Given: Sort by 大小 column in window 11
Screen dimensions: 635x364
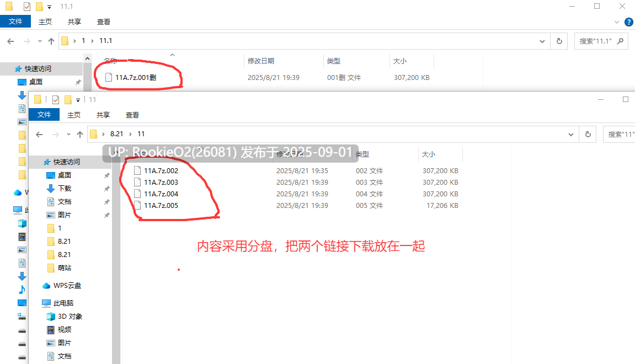Looking at the screenshot, I should click(429, 154).
